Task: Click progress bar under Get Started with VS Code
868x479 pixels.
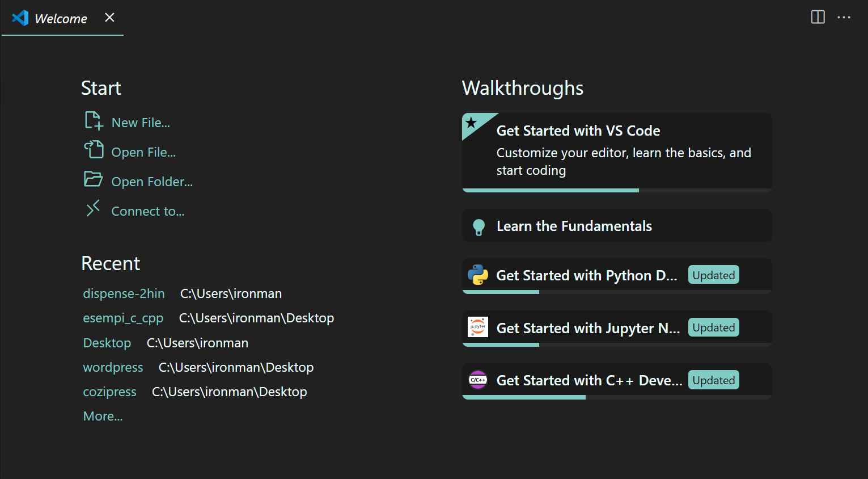Action: click(x=617, y=190)
